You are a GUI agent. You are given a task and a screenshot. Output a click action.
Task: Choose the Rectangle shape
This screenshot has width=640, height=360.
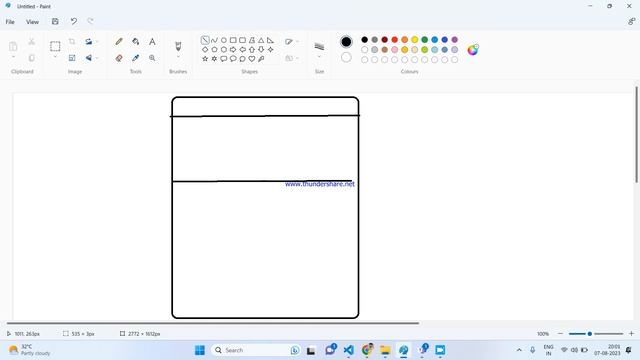pos(233,40)
